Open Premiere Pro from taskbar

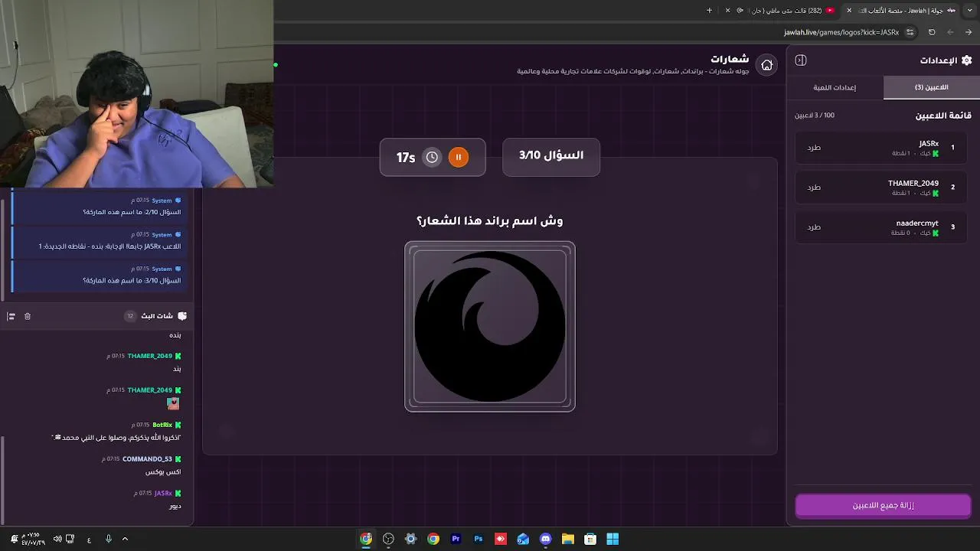(456, 539)
